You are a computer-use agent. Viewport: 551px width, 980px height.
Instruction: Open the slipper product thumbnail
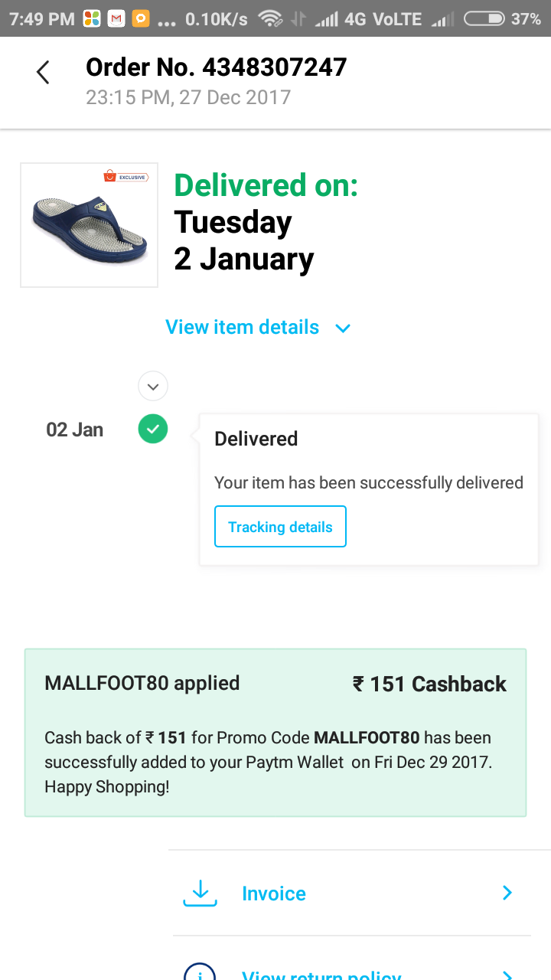(89, 225)
